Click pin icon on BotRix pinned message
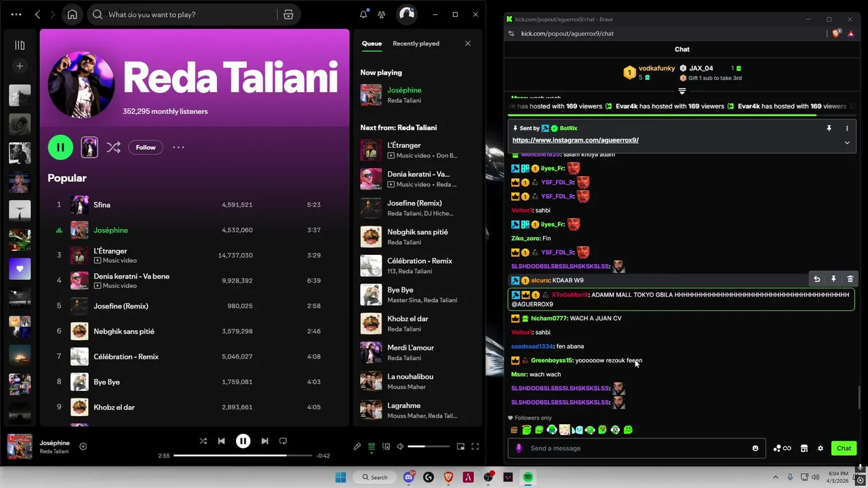This screenshot has height=488, width=868. [829, 128]
